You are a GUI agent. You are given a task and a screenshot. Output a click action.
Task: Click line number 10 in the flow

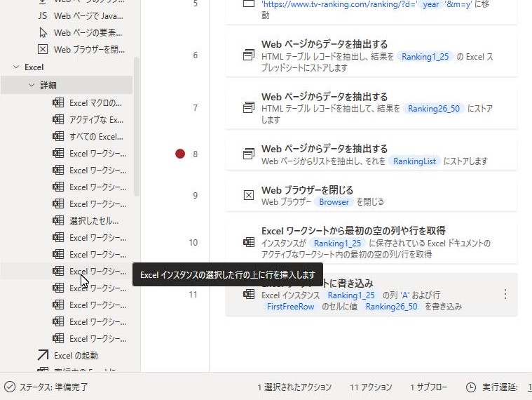[x=193, y=242]
